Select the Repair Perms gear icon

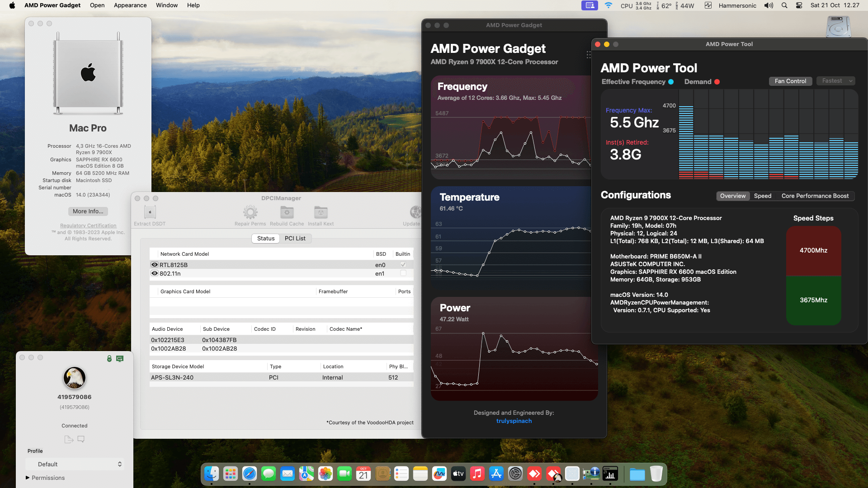pyautogui.click(x=250, y=212)
